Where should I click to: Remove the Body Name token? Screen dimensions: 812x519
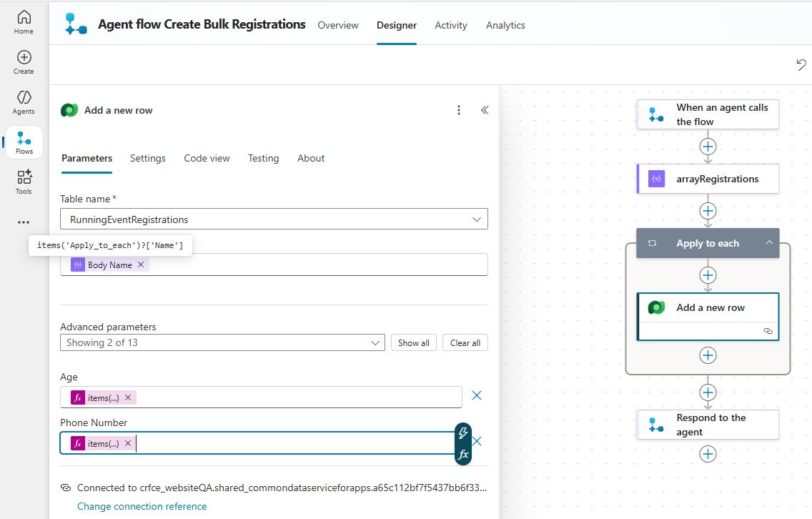(x=141, y=265)
